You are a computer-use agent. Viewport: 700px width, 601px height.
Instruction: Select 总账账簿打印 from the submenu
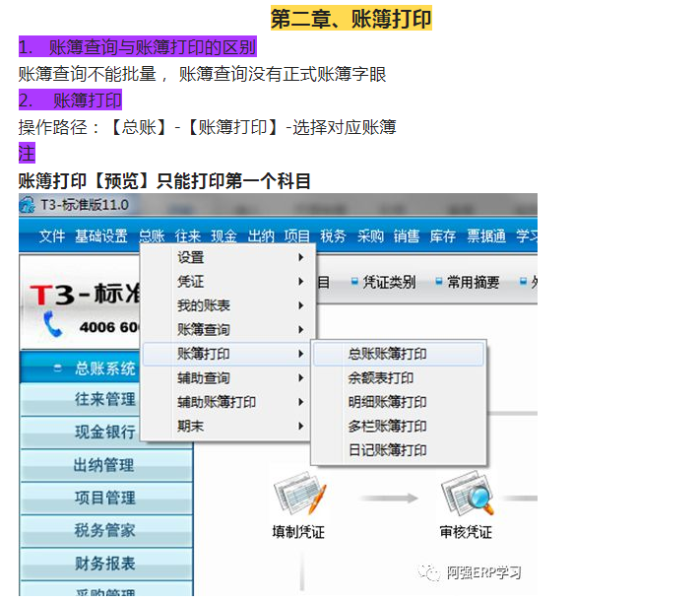click(387, 354)
